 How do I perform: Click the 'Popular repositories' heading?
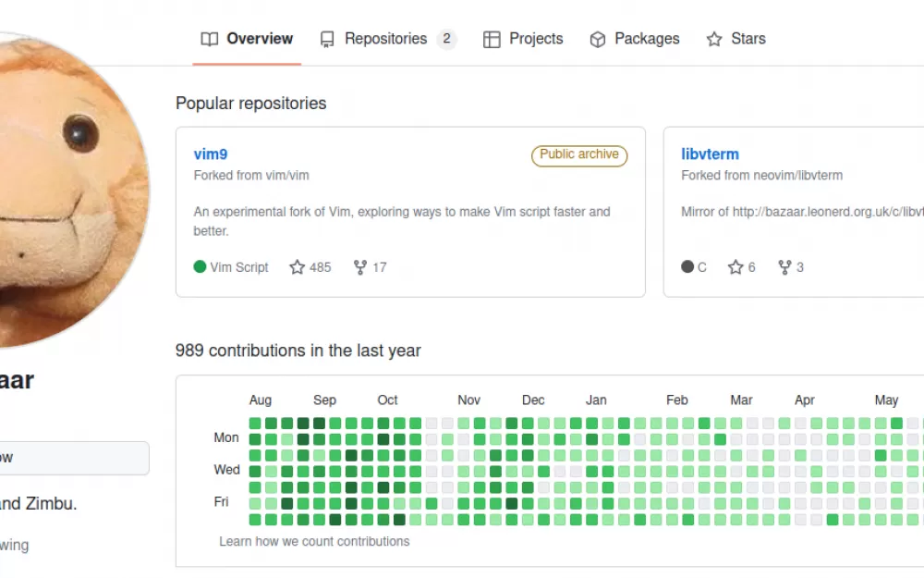(251, 104)
